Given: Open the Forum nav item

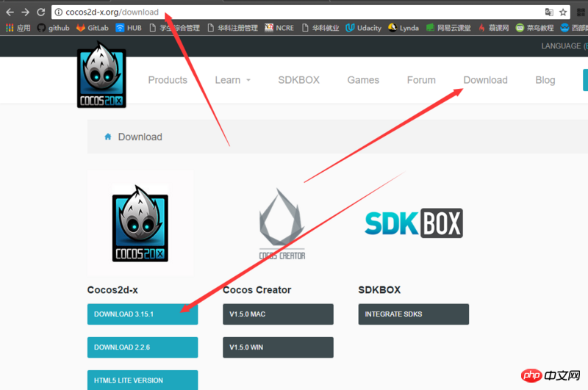Looking at the screenshot, I should coord(421,80).
